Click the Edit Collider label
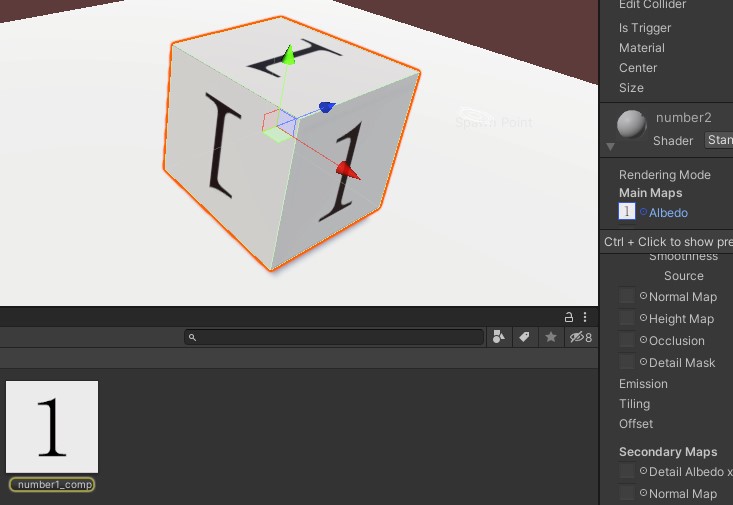Screen dimensions: 733x505 (652, 6)
